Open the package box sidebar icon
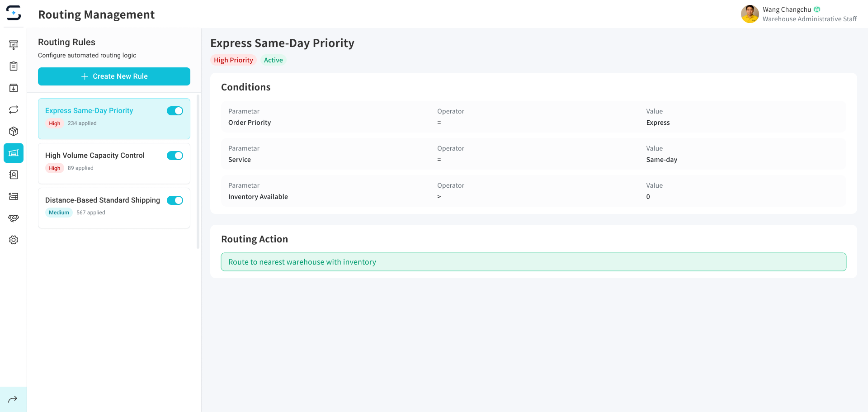 tap(14, 131)
